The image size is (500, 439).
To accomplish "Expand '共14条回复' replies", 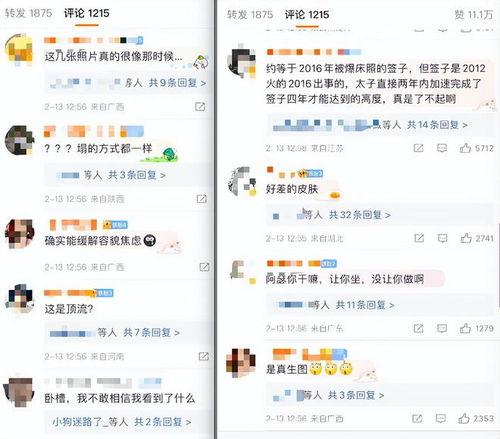I will (437, 125).
